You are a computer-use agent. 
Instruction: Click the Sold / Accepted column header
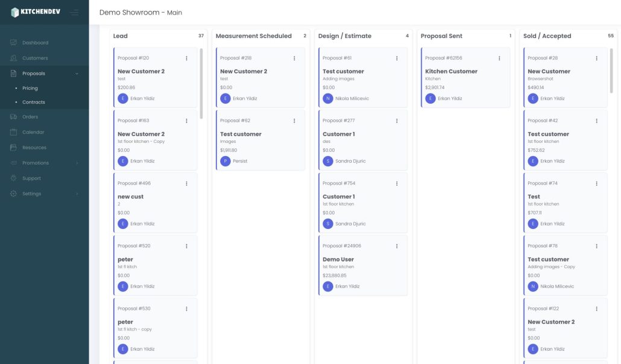(x=547, y=36)
